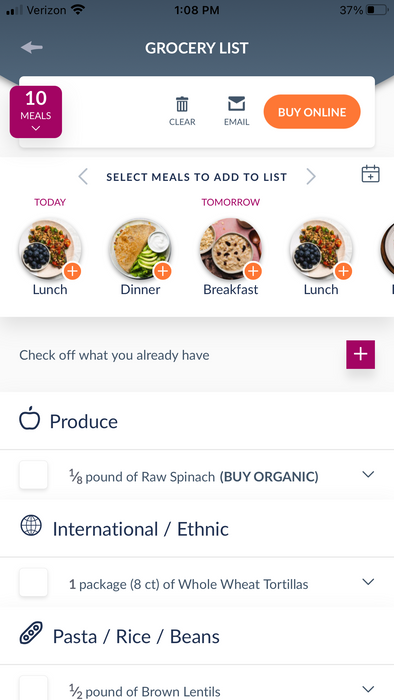Go to previous meals with left chevron

tap(83, 177)
